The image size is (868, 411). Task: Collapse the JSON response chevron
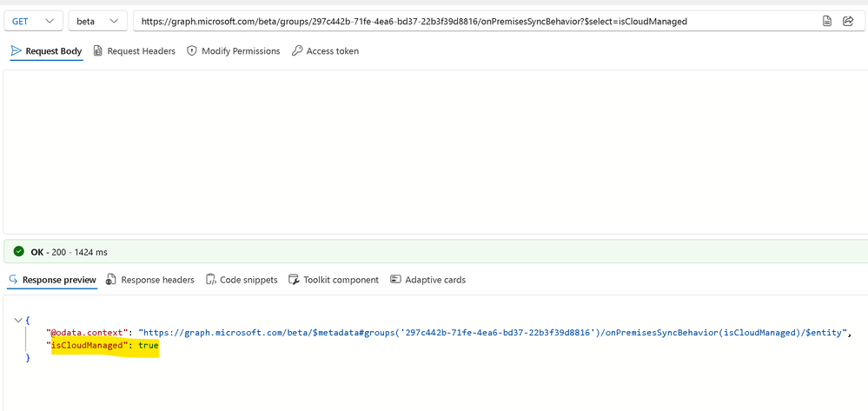(x=17, y=320)
